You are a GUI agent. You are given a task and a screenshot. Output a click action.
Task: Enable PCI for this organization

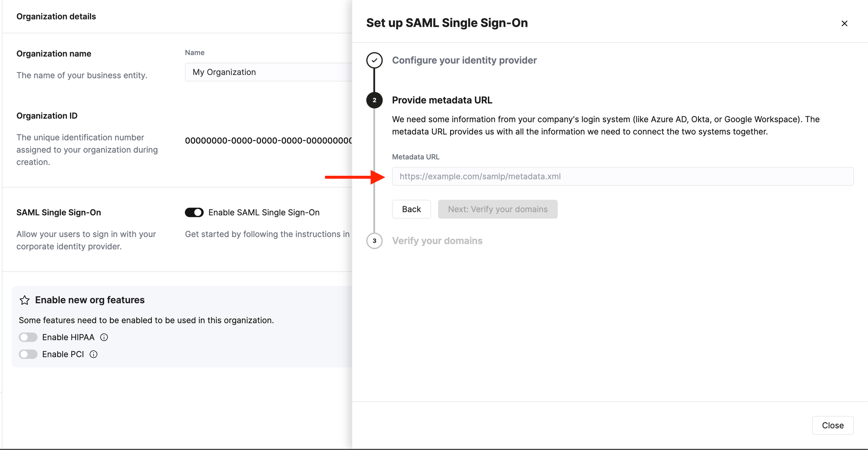(28, 354)
